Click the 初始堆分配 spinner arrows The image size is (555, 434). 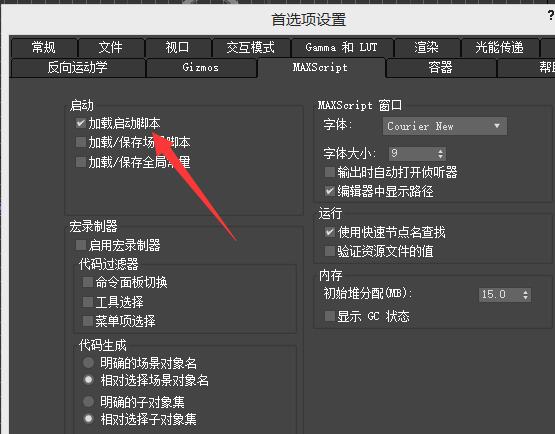click(525, 295)
